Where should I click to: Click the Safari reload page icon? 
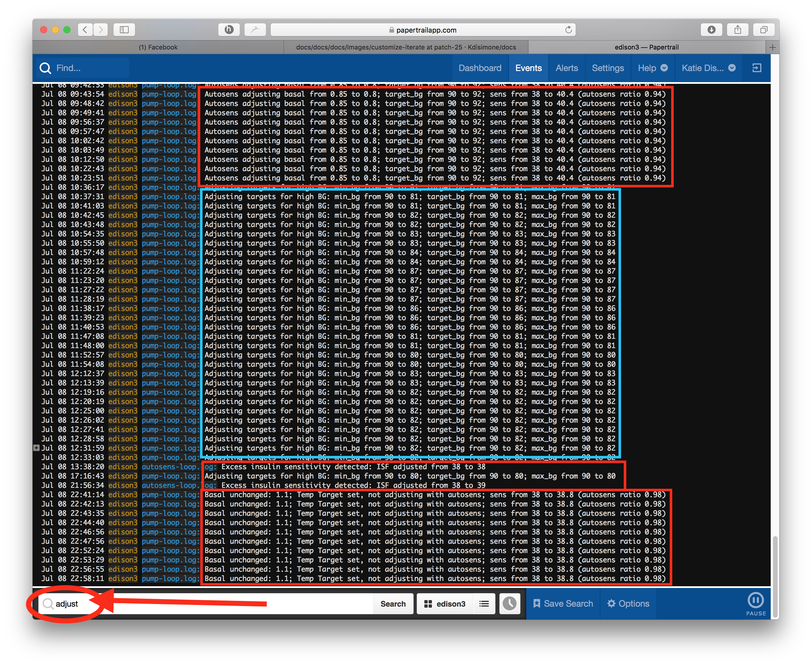pyautogui.click(x=568, y=29)
